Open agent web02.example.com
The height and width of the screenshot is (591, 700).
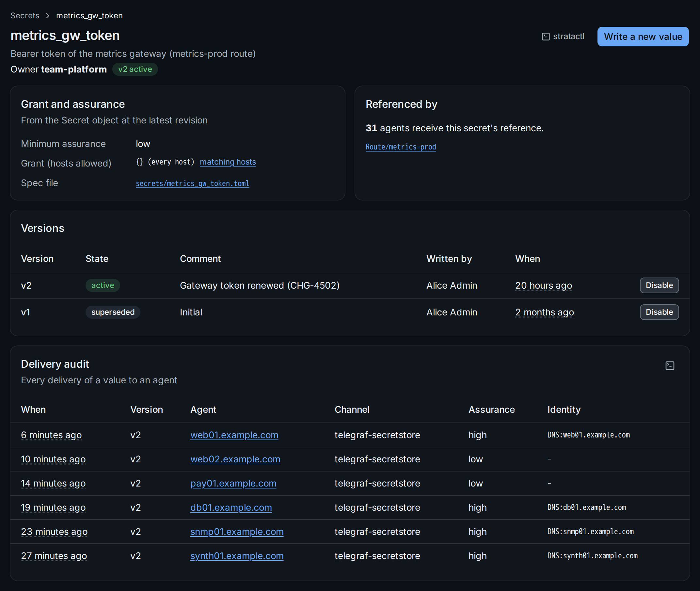click(x=235, y=459)
